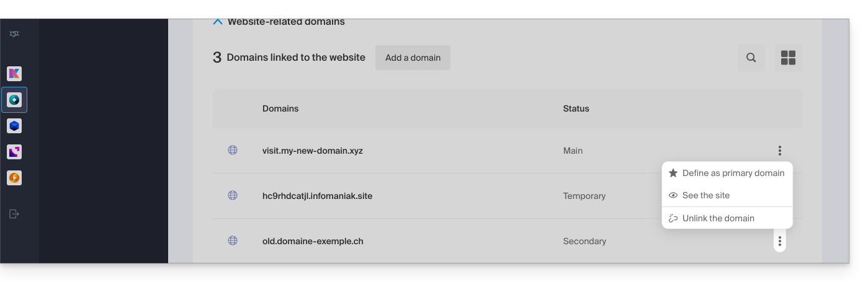The width and height of the screenshot is (868, 282).
Task: Open the search domains magnifier icon
Action: pos(751,58)
